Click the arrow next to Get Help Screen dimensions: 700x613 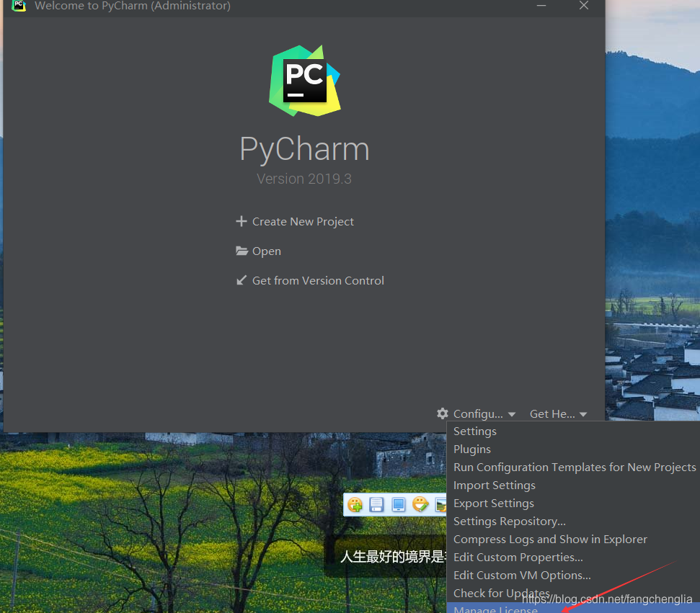[583, 414]
